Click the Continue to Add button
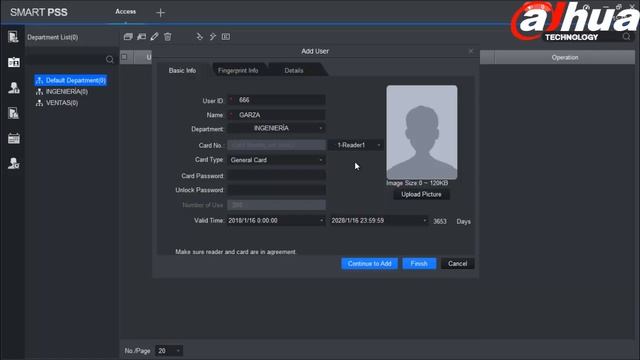Viewport: 640px width, 360px height. click(369, 264)
